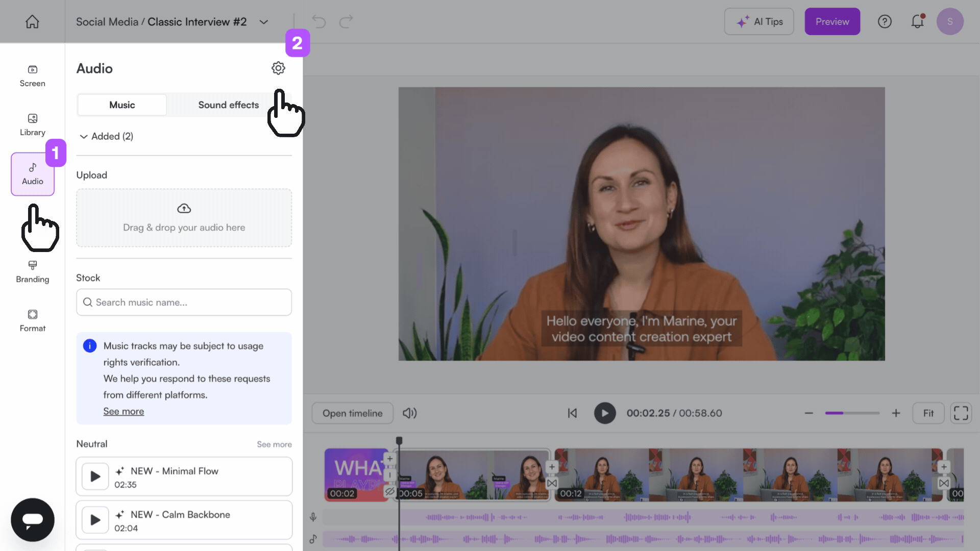Image resolution: width=980 pixels, height=551 pixels.
Task: Play the NEW - Calm Backbone track
Action: 95,520
